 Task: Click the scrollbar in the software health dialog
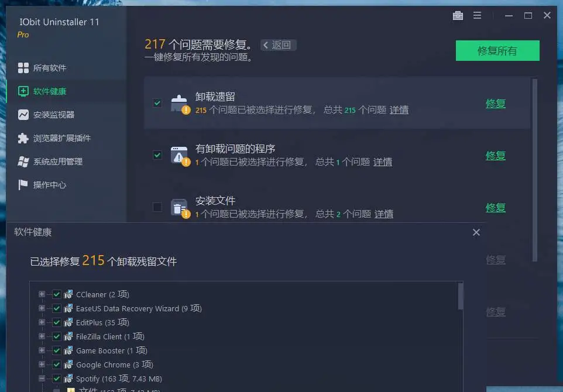(461, 298)
